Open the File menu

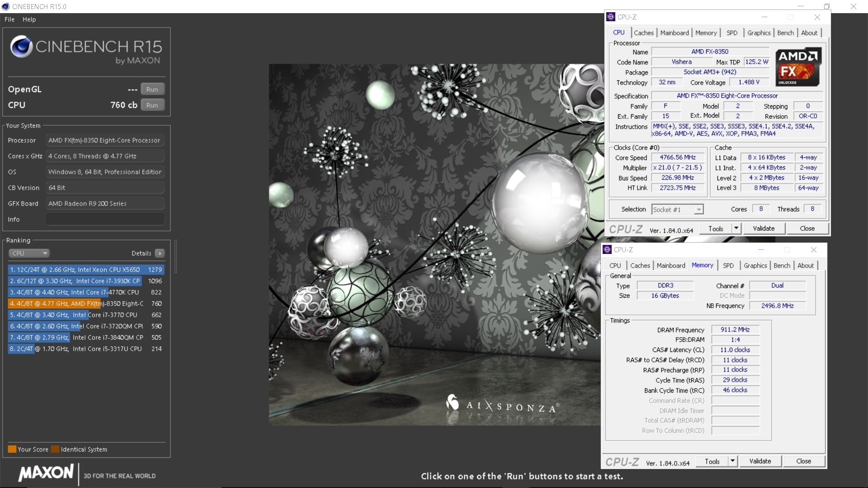(9, 19)
